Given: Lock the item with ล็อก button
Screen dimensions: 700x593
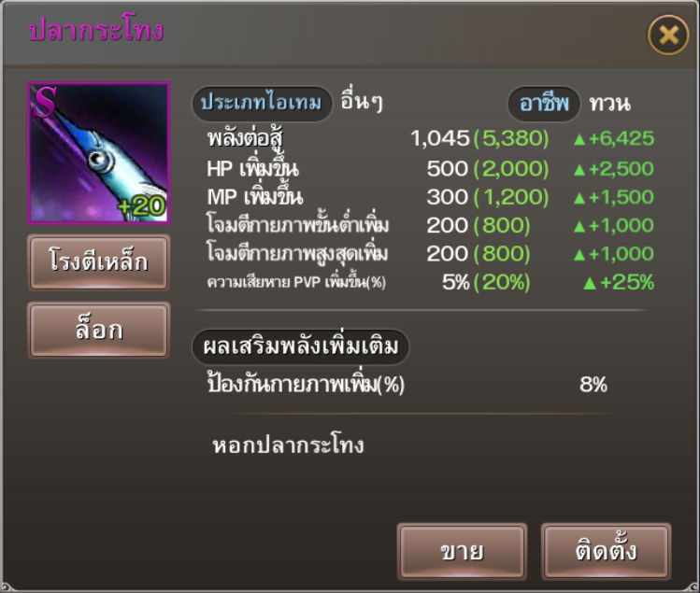Looking at the screenshot, I should click(99, 331).
